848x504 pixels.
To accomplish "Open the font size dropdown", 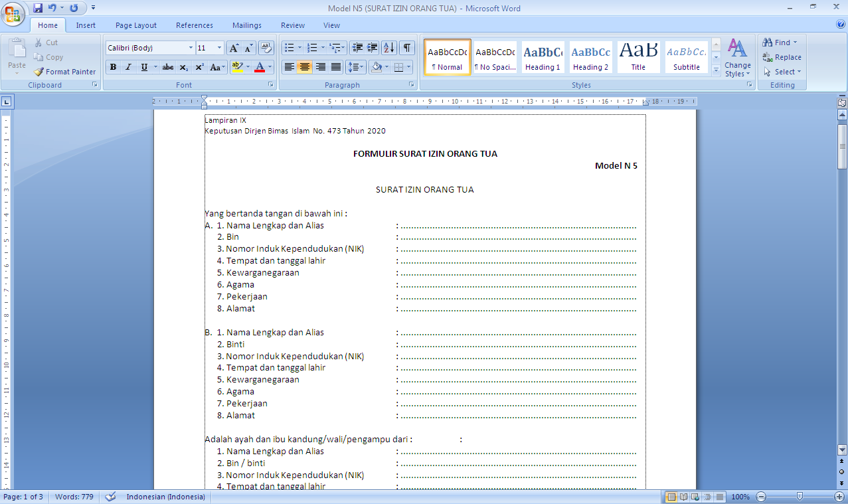I will tap(220, 48).
